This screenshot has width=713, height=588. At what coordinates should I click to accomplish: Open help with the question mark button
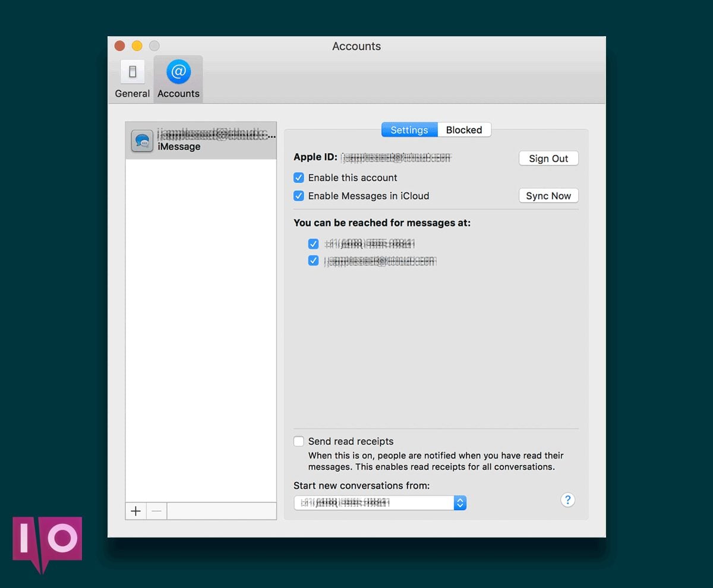click(567, 500)
